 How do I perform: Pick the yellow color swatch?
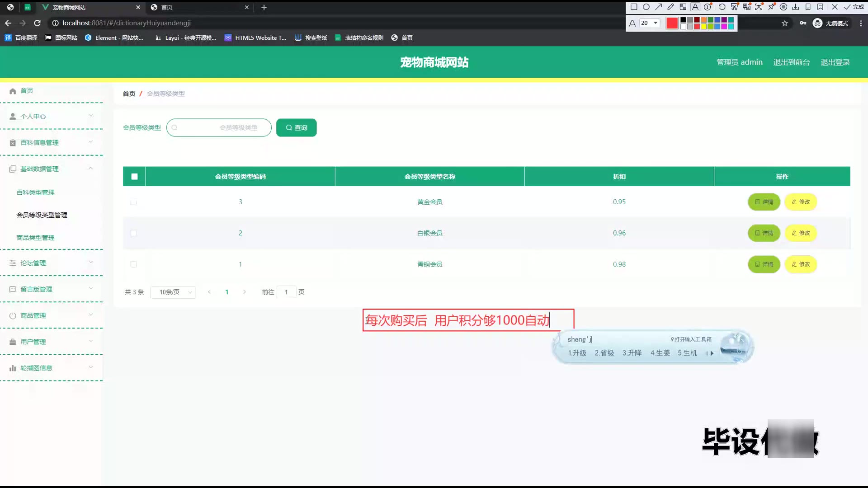pos(703,26)
